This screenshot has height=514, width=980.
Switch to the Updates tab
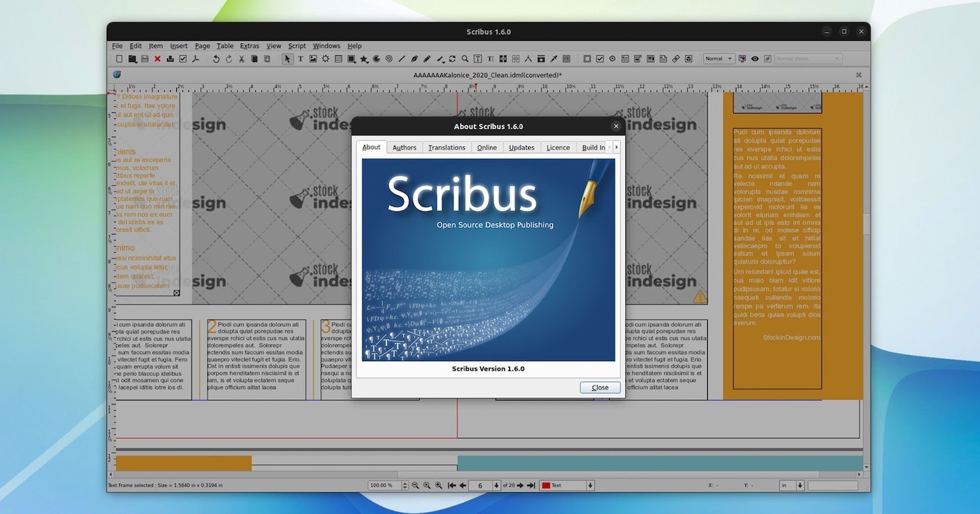pos(521,148)
